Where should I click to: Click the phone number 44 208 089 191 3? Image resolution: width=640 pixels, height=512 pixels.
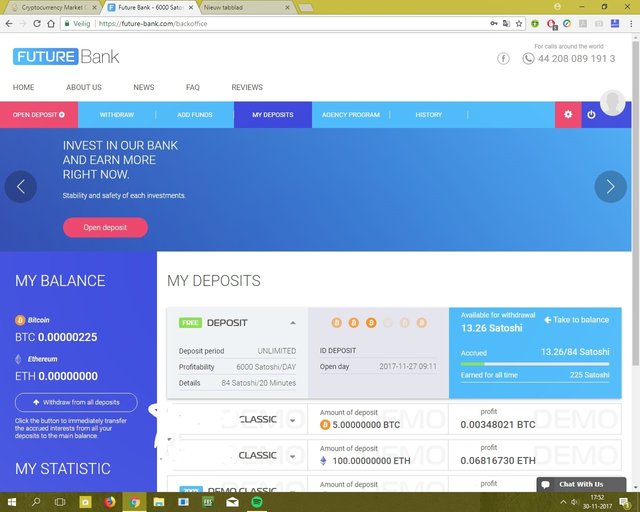click(x=576, y=59)
